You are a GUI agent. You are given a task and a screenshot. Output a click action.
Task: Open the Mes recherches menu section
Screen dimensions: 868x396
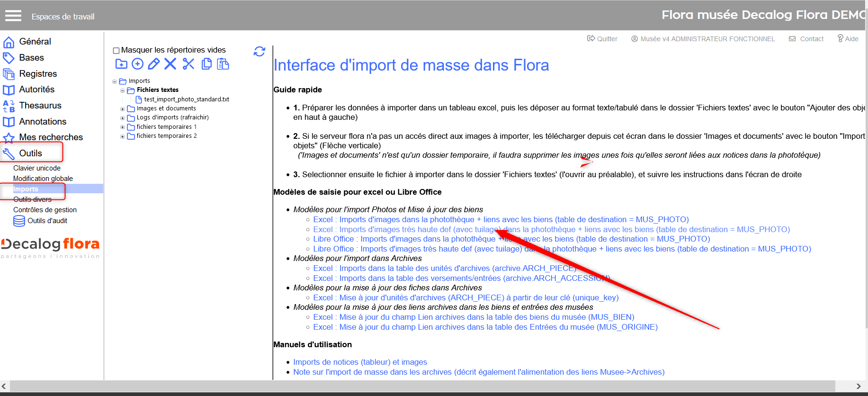[x=51, y=137]
